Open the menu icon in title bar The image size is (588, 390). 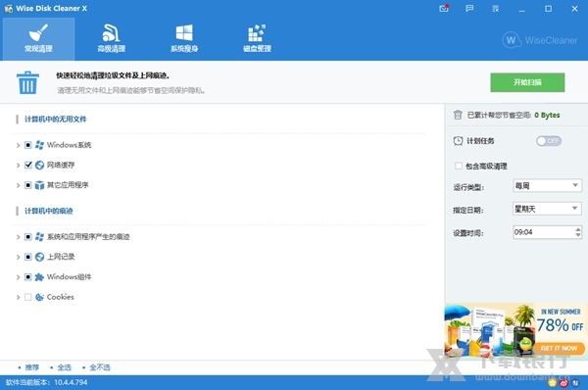coord(496,8)
